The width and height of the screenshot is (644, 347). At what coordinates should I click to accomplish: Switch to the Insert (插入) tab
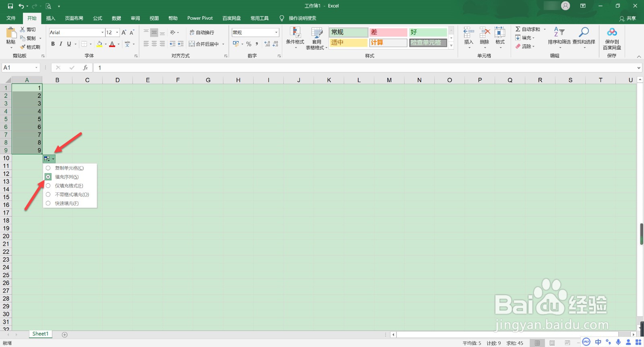tap(50, 18)
